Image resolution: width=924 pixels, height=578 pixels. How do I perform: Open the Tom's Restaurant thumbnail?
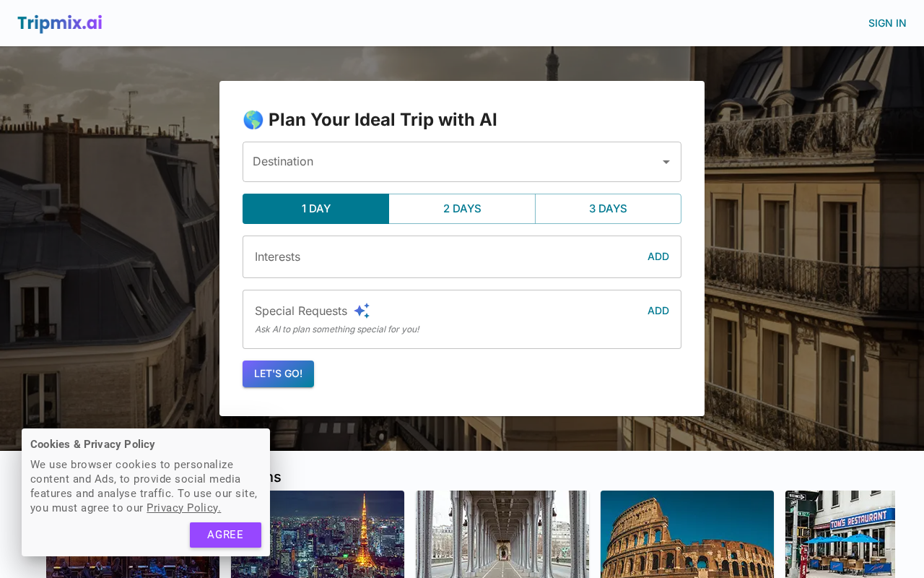tap(840, 535)
